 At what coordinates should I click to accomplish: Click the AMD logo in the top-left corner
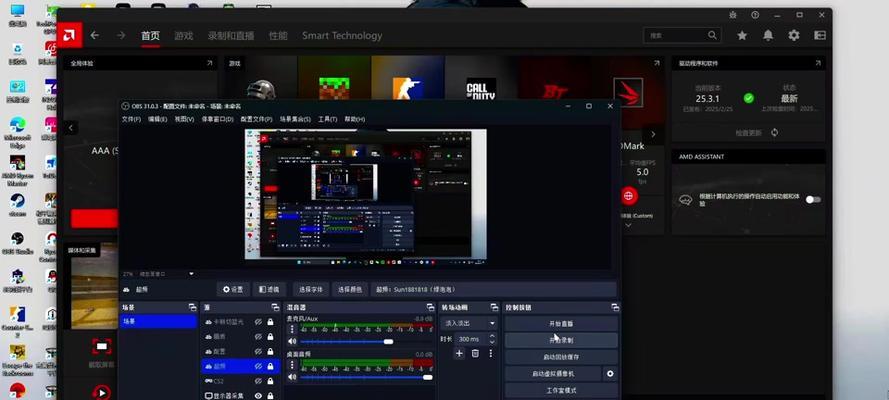coord(69,35)
